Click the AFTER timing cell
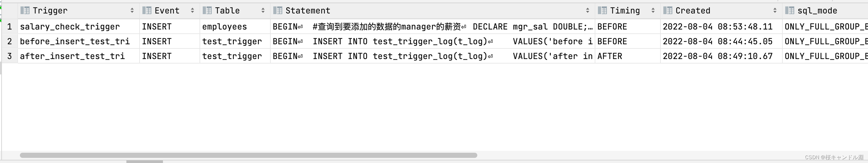 click(x=609, y=56)
